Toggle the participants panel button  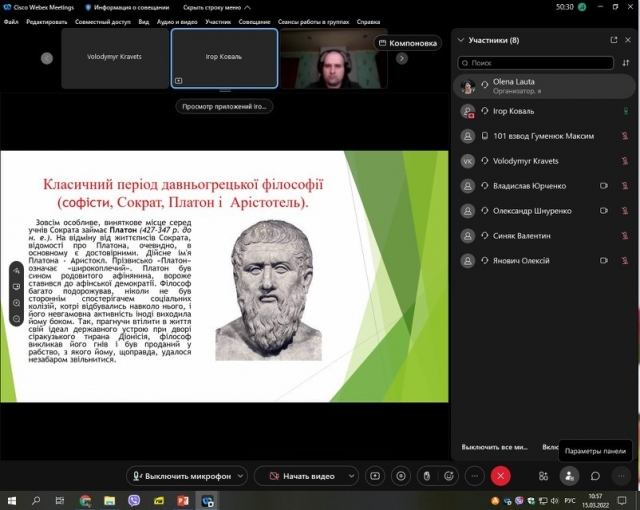pos(569,476)
